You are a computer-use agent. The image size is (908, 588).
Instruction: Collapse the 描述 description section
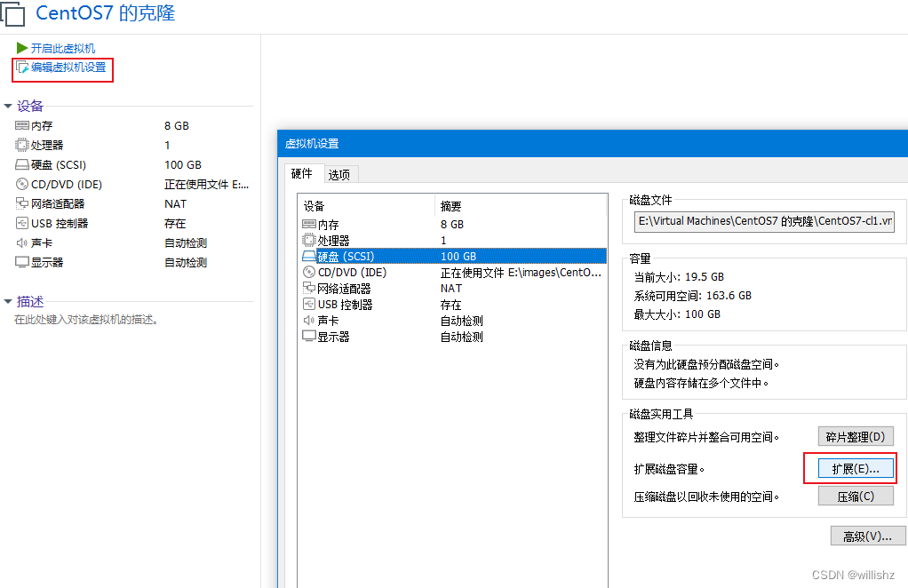pyautogui.click(x=9, y=300)
